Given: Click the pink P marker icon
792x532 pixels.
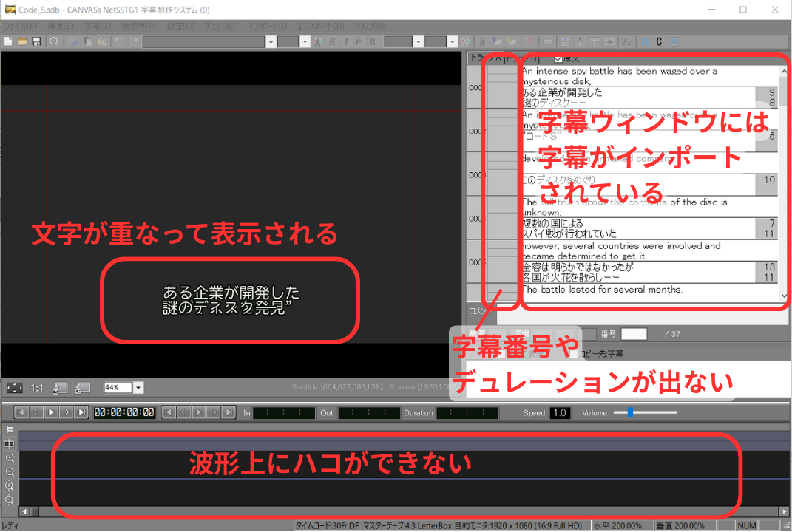Looking at the screenshot, I should tap(529, 41).
